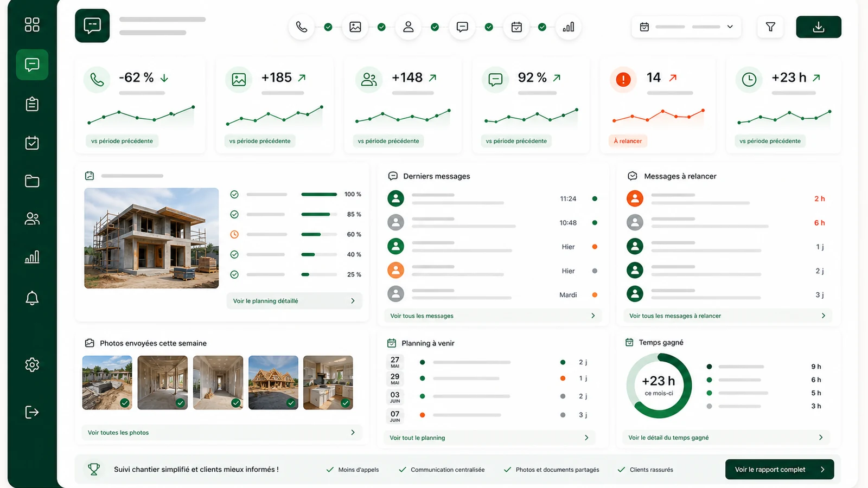Click the -62 % calls stat card
This screenshot has height=488, width=868.
[x=140, y=106]
